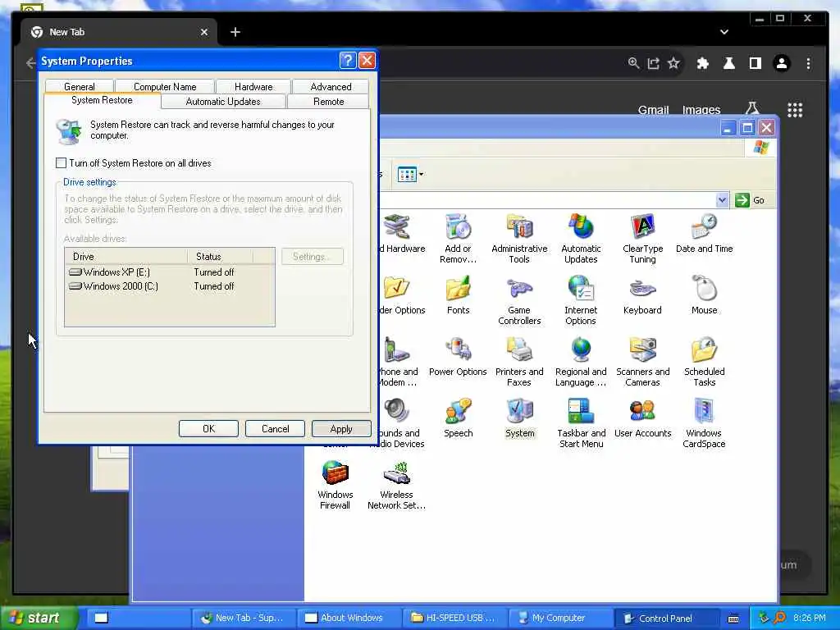This screenshot has height=630, width=840.
Task: Open Gmail link in Chrome
Action: pyautogui.click(x=653, y=110)
